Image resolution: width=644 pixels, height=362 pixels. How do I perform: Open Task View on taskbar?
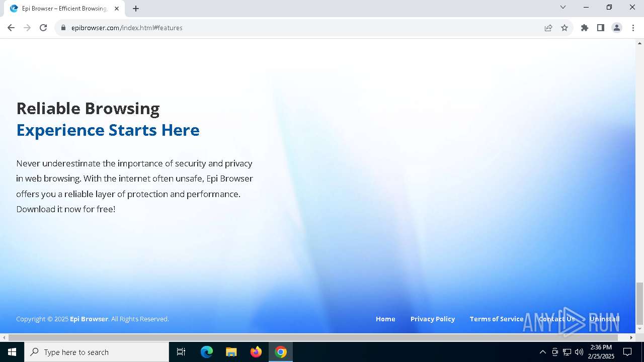(181, 352)
